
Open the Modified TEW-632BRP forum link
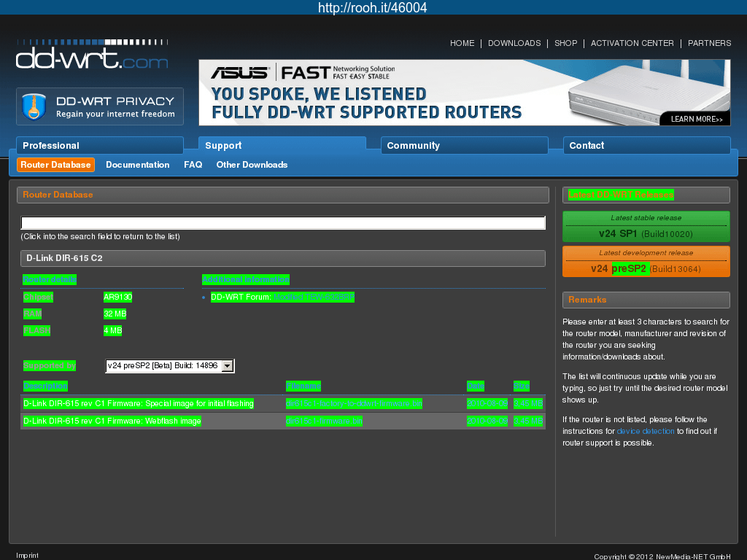click(x=314, y=297)
